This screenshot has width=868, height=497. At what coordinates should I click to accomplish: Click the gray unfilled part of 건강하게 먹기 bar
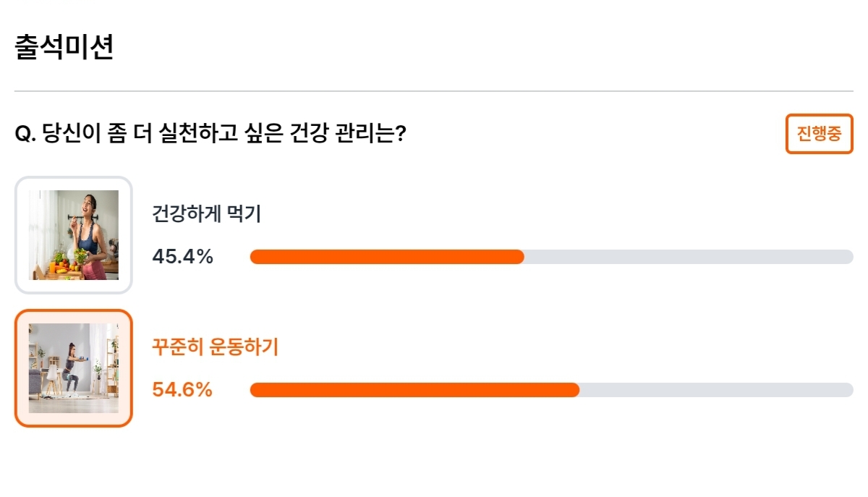pos(689,257)
